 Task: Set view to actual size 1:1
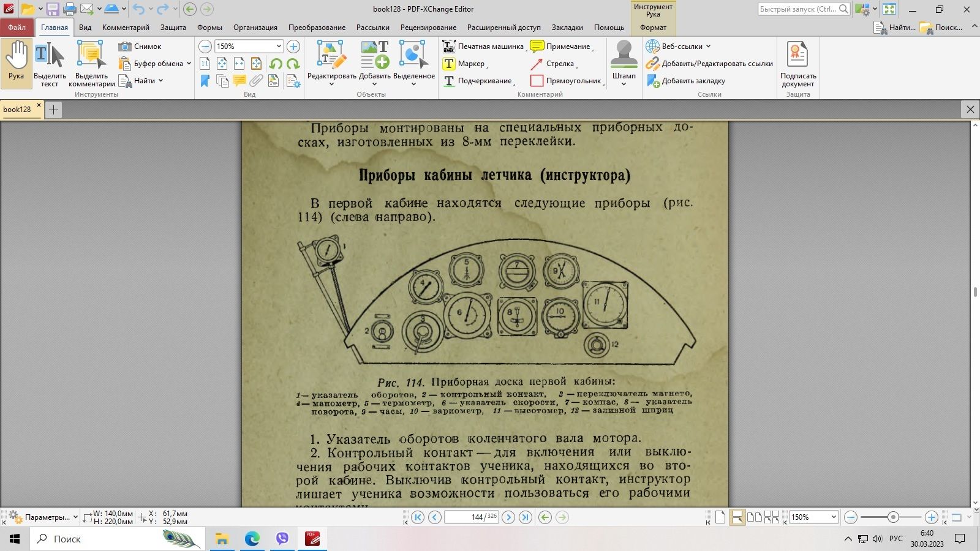click(205, 64)
